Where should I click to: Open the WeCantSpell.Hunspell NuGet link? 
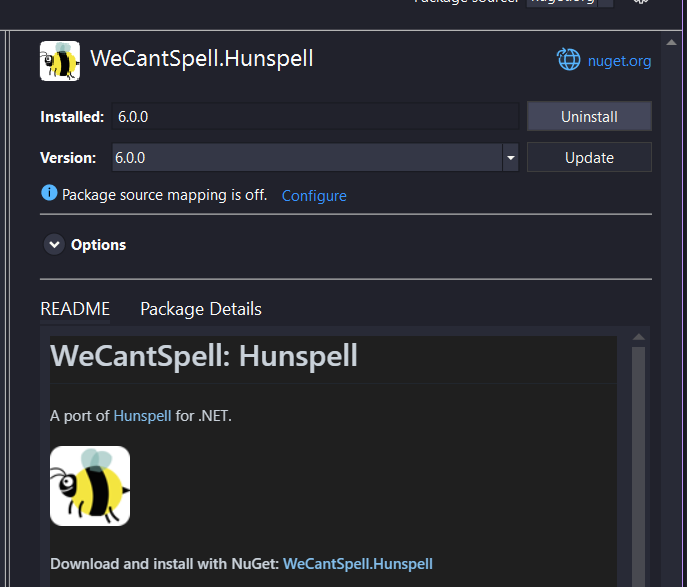(358, 564)
